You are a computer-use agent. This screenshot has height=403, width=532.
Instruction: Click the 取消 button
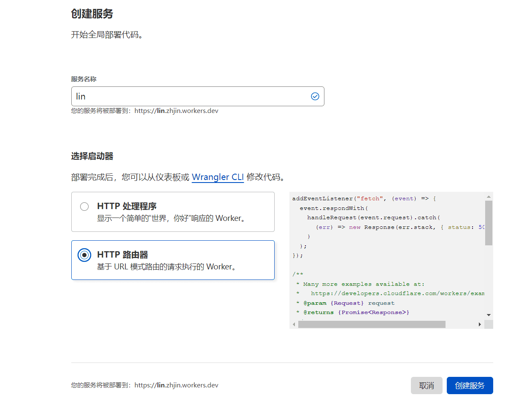click(x=427, y=385)
